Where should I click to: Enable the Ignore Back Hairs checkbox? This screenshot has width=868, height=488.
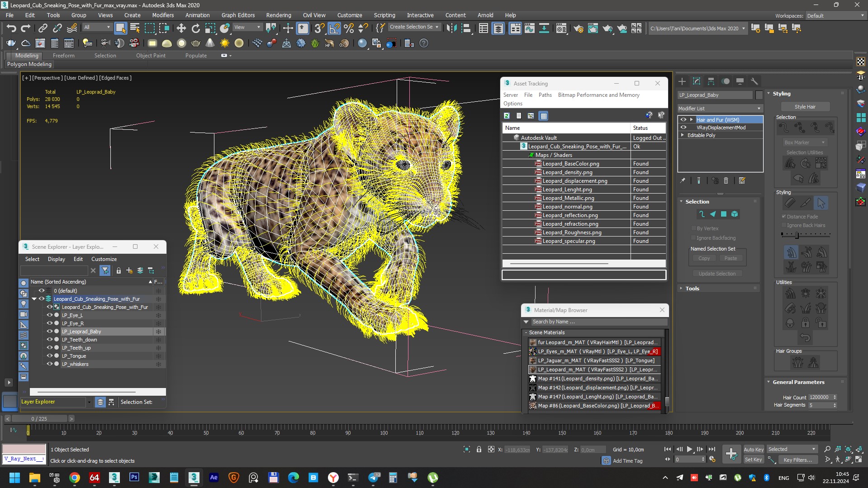[784, 225]
